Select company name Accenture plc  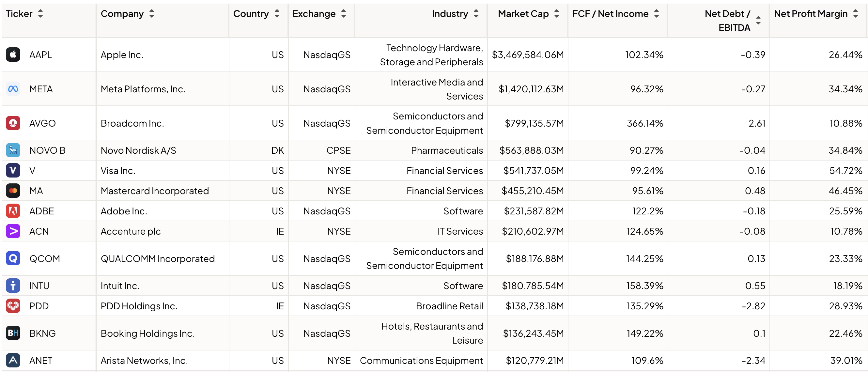coord(131,231)
